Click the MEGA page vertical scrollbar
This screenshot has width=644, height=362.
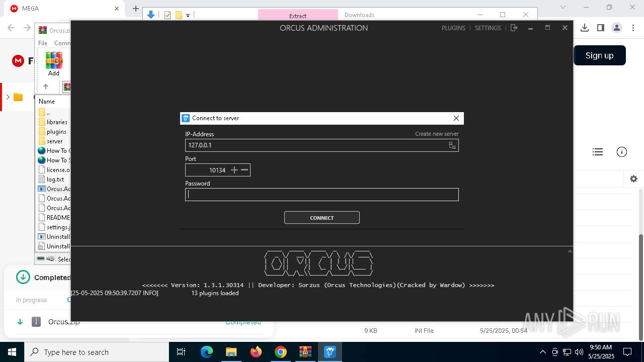641,288
